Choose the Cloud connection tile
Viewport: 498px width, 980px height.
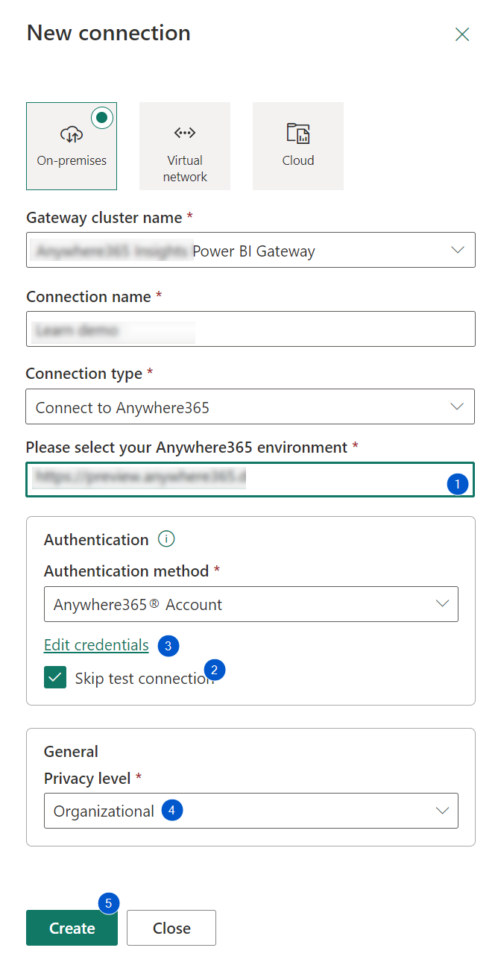pyautogui.click(x=298, y=146)
